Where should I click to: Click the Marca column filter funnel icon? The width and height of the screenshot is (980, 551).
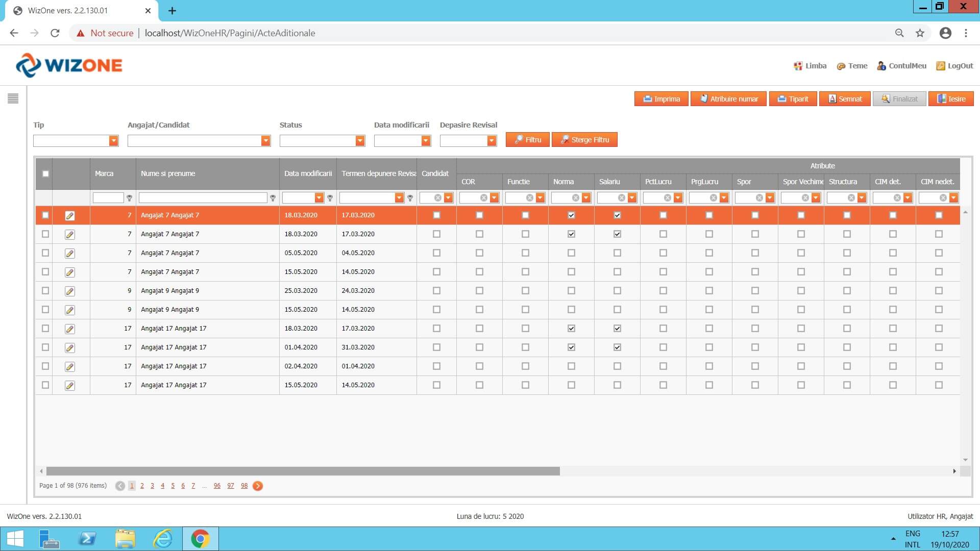[130, 198]
